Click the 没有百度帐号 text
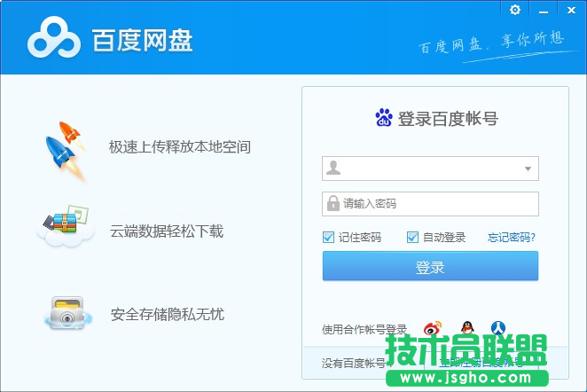This screenshot has height=392, width=587. click(353, 363)
